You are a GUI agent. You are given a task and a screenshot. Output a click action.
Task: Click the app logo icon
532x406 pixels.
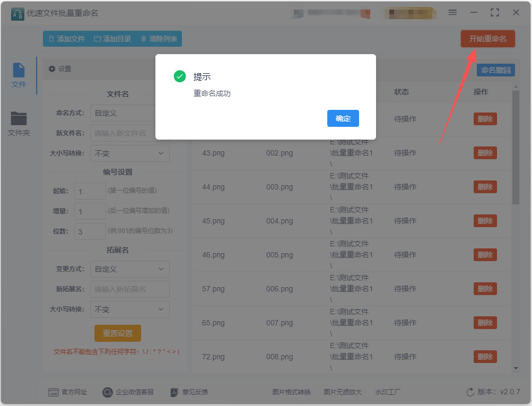pos(18,14)
